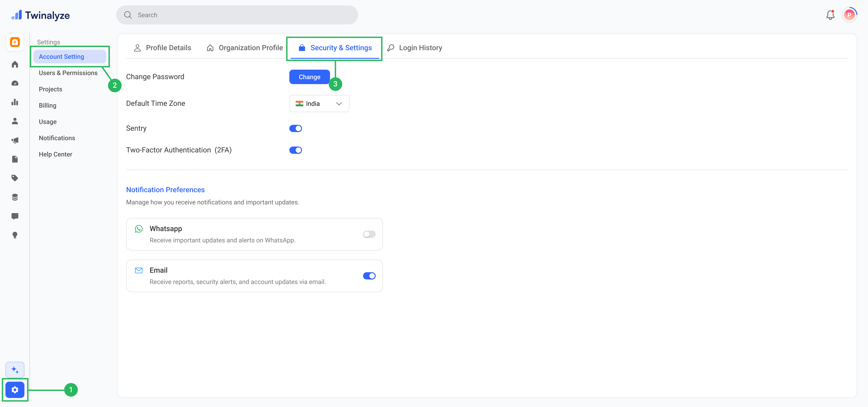The width and height of the screenshot is (868, 407).
Task: Open Projects settings
Action: [x=51, y=89]
